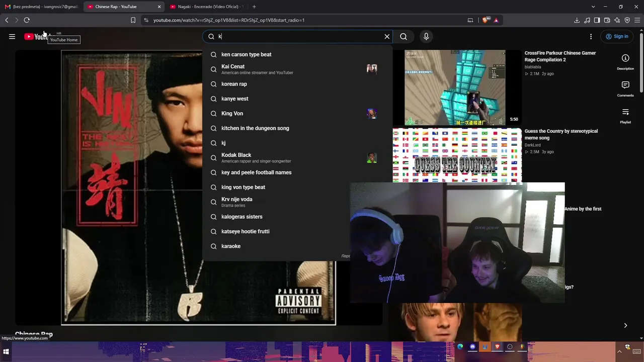
Task: Open picture-in-picture icon in address bar
Action: 470,20
